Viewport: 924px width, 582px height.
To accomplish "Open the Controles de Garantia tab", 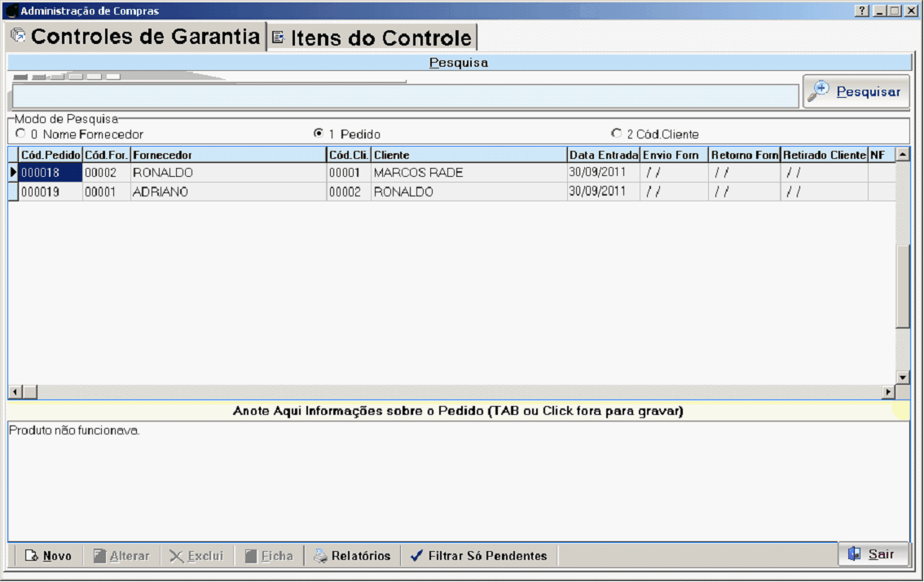I will (x=135, y=37).
